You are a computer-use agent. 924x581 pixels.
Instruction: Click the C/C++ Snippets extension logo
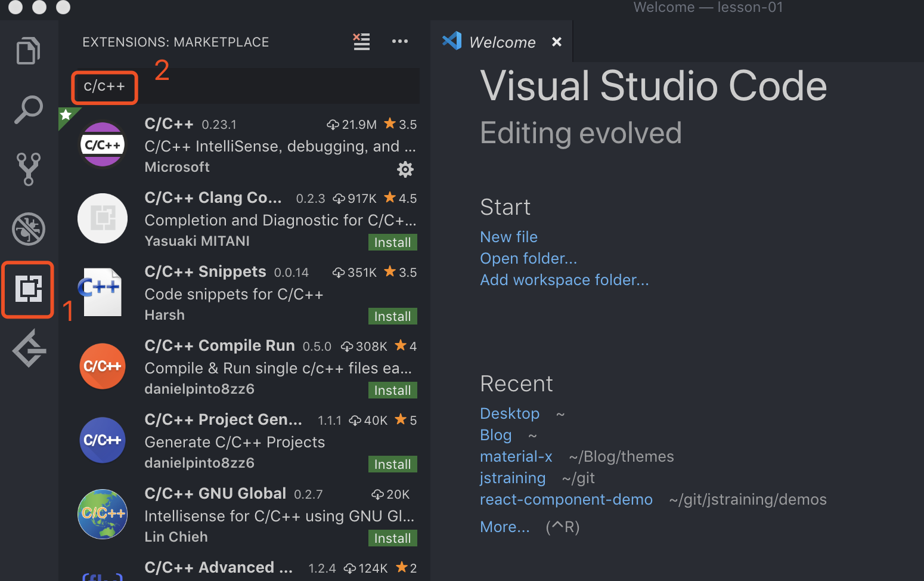pyautogui.click(x=101, y=292)
